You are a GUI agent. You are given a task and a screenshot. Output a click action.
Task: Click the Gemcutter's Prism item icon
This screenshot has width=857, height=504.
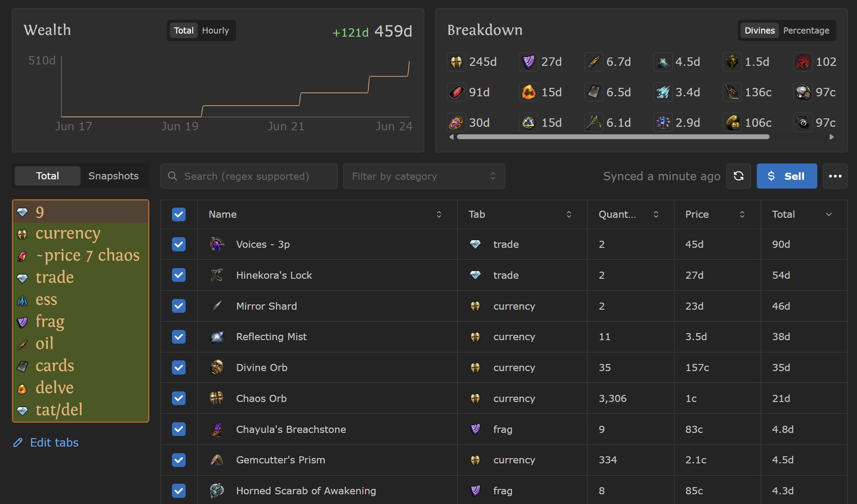[217, 460]
